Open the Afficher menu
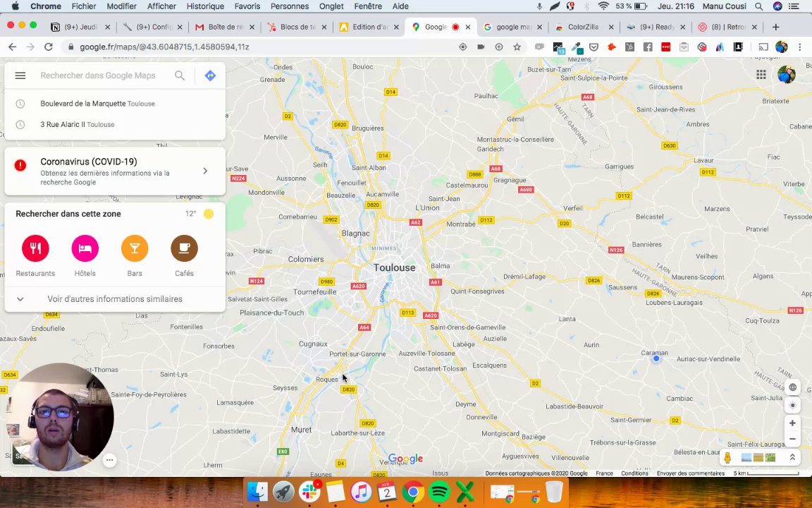 click(161, 6)
